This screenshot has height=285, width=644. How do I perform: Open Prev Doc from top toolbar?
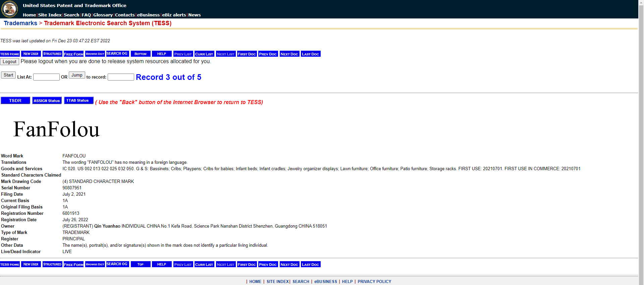tap(268, 54)
